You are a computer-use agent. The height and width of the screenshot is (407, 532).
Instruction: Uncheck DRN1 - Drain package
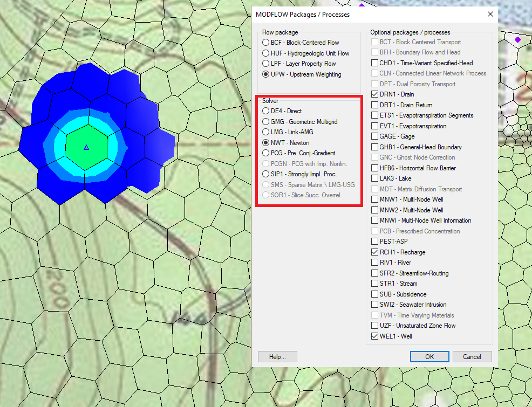[374, 94]
